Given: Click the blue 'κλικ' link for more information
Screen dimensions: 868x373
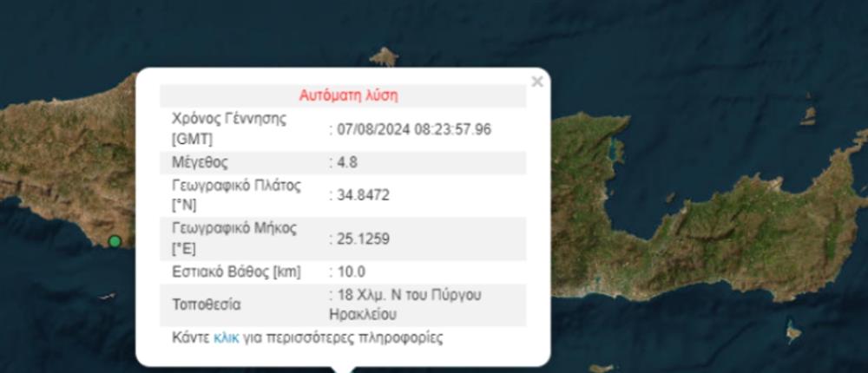Looking at the screenshot, I should [226, 337].
